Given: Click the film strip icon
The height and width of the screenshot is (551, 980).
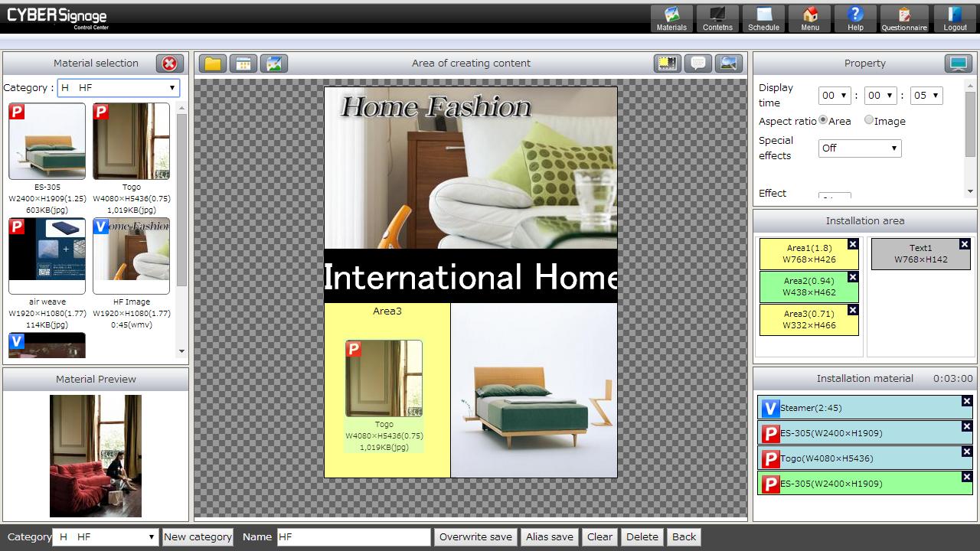Looking at the screenshot, I should [x=668, y=64].
